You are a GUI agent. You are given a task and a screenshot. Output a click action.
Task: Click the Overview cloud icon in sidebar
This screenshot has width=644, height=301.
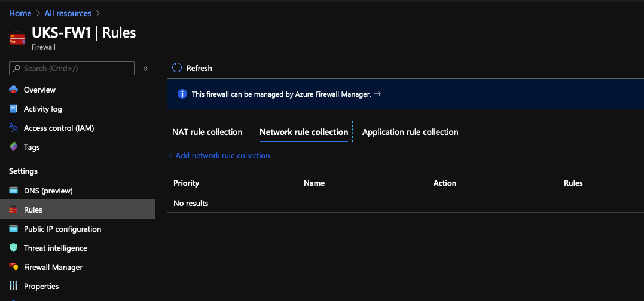coord(13,90)
